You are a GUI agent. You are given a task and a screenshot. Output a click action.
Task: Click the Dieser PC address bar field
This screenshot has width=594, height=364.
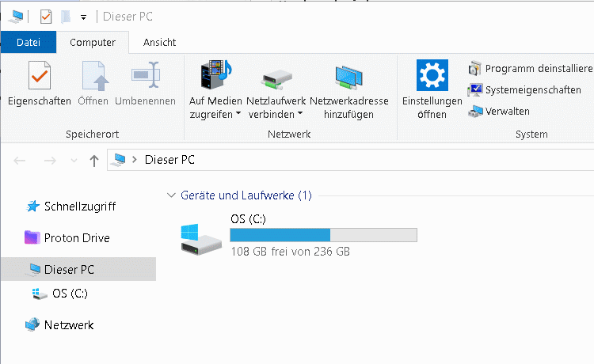click(350, 160)
